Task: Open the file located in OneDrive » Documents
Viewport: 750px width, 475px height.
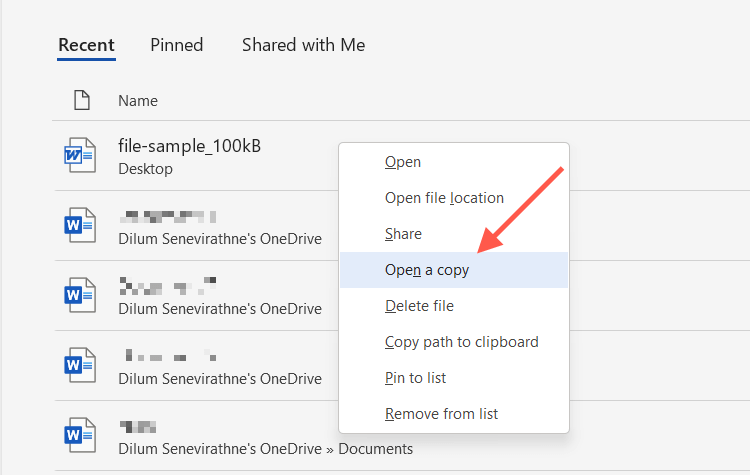Action: 265,449
